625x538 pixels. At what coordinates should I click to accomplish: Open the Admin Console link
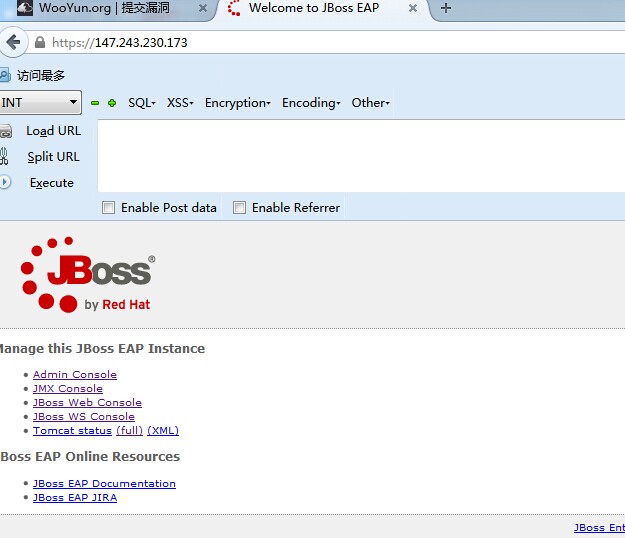click(x=75, y=375)
